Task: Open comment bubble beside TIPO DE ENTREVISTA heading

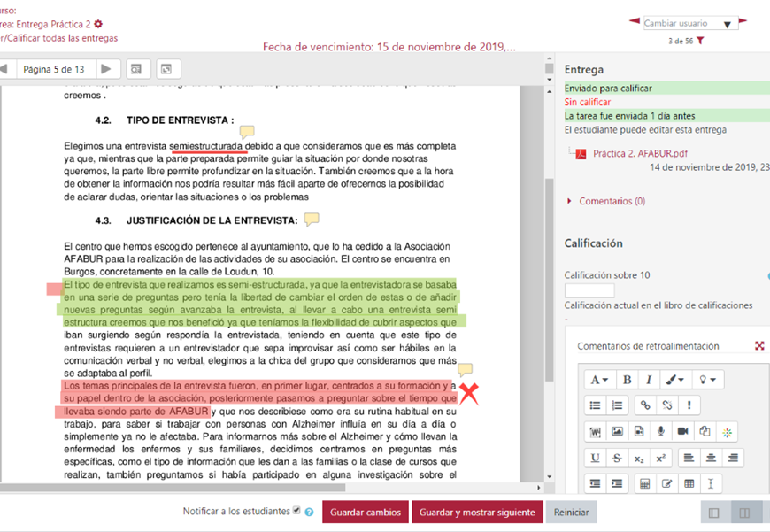Action: [x=247, y=131]
